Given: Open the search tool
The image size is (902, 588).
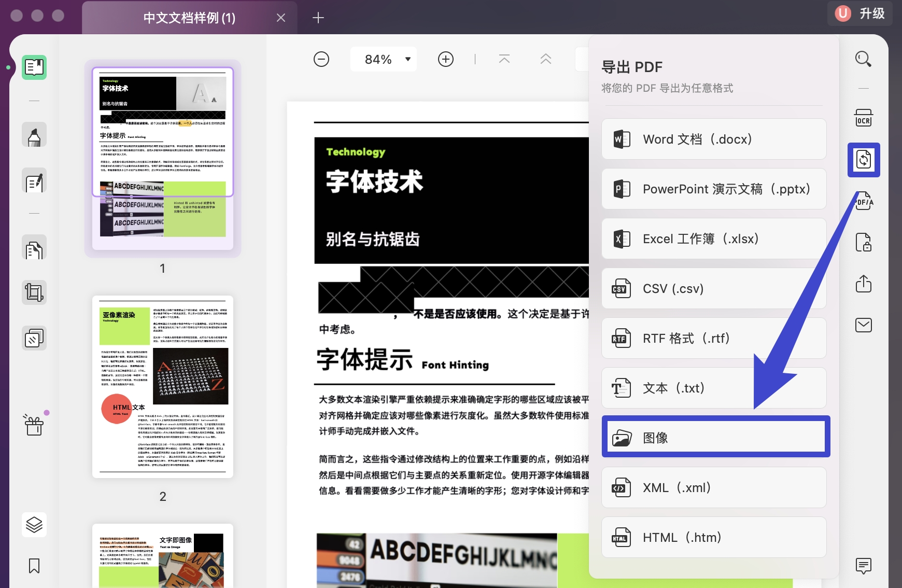Looking at the screenshot, I should point(862,59).
